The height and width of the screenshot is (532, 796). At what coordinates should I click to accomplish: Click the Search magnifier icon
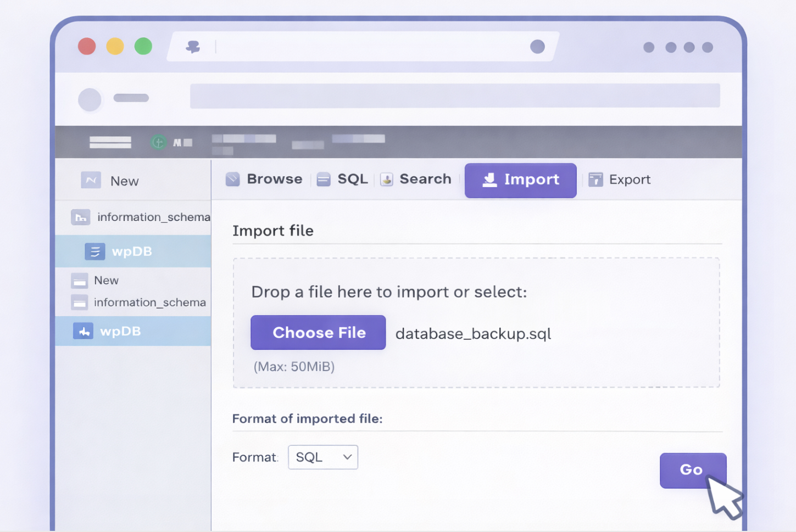pyautogui.click(x=386, y=179)
